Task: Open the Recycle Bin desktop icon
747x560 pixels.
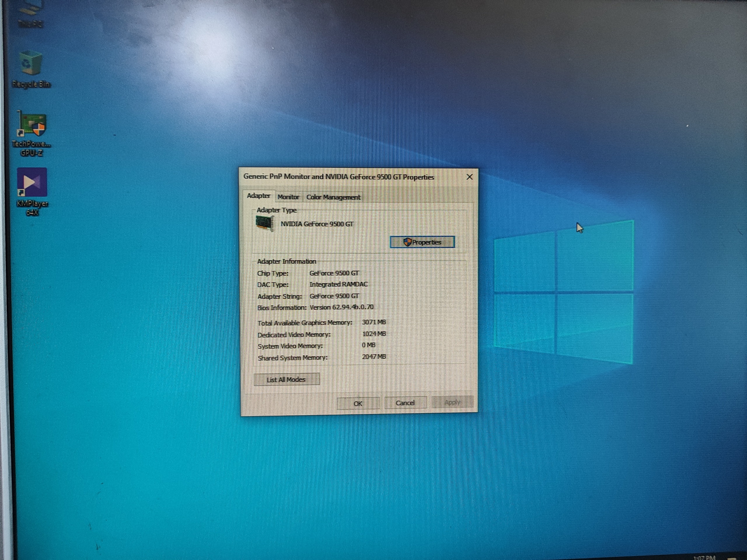Action: tap(31, 69)
